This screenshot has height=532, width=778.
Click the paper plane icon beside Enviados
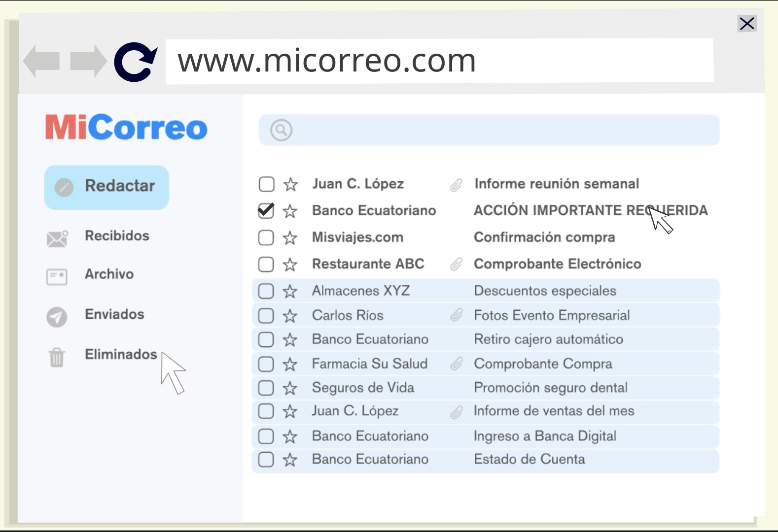[57, 317]
